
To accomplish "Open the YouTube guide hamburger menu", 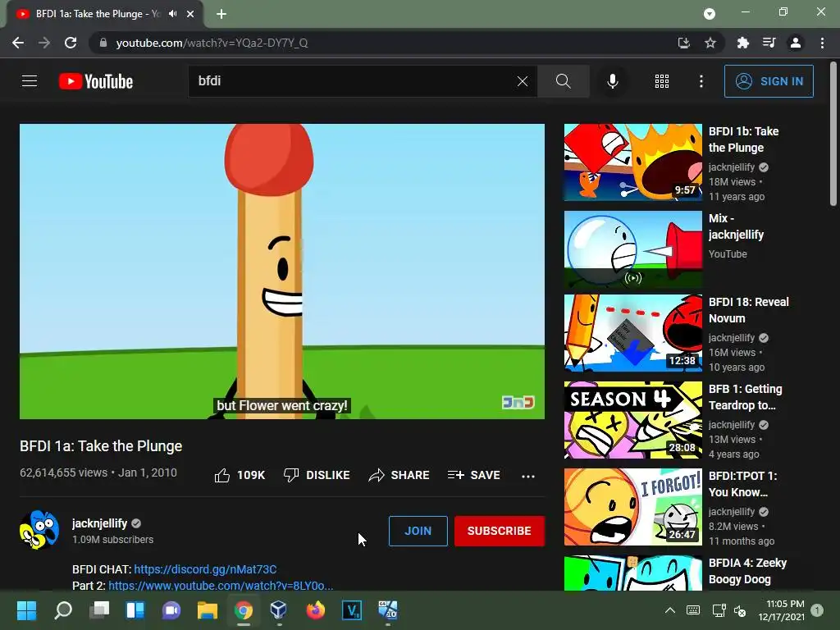I will pyautogui.click(x=30, y=81).
